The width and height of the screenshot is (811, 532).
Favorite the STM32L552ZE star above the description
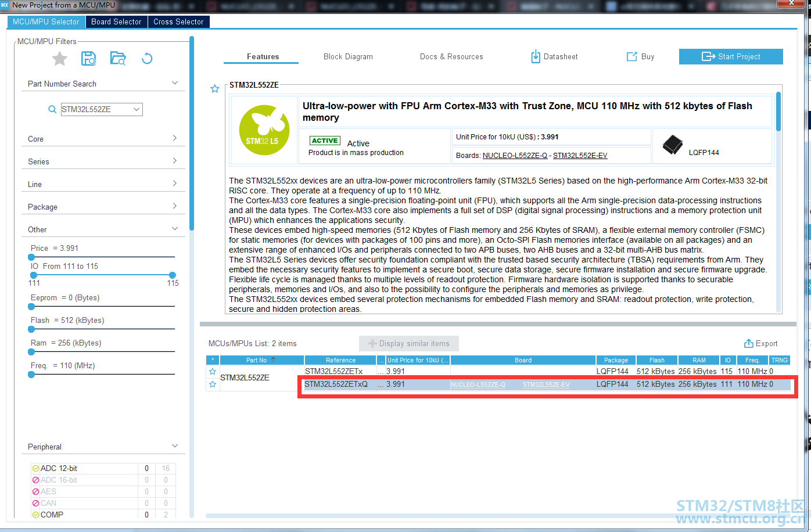215,89
